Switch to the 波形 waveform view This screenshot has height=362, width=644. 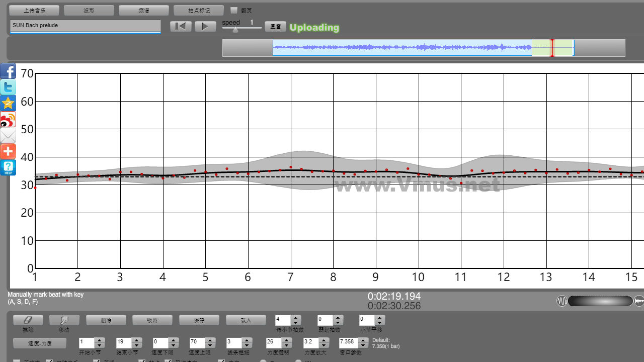89,10
